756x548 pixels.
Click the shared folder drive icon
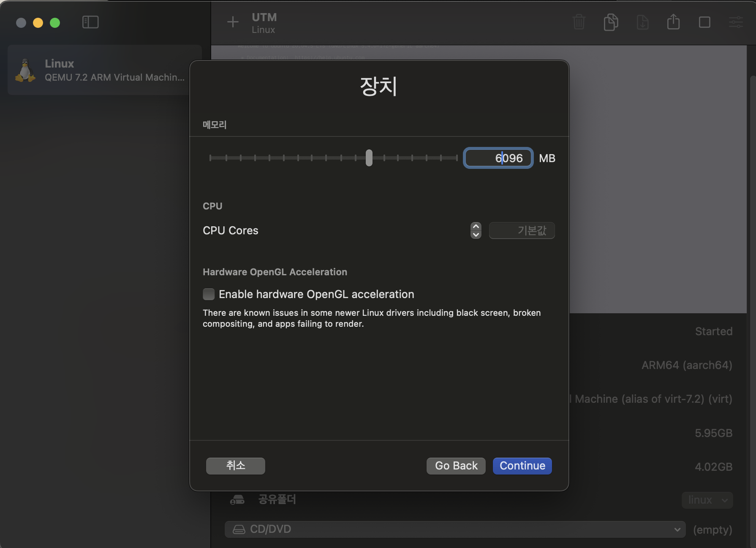(237, 500)
